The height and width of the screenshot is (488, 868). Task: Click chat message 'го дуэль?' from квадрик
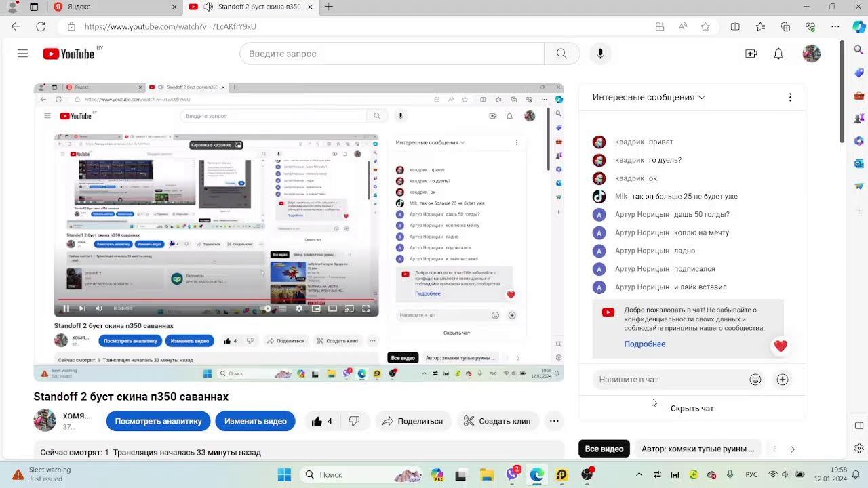point(665,160)
